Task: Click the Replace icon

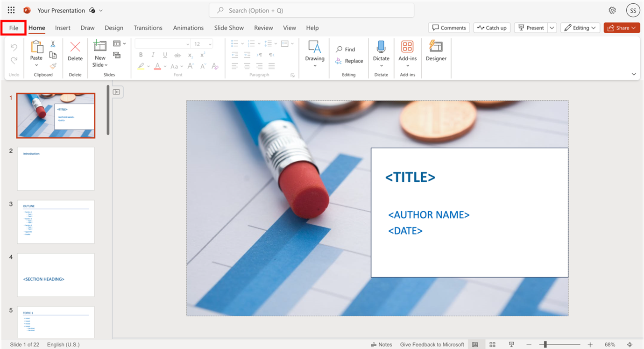Action: pos(349,61)
